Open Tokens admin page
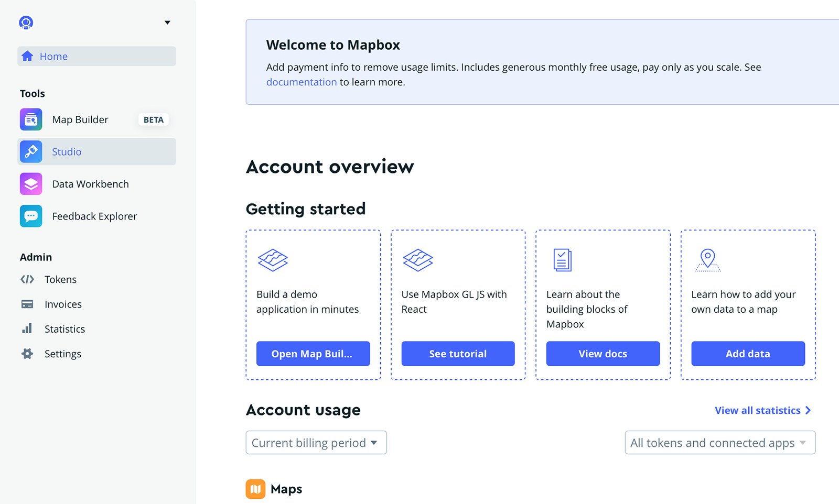Viewport: 839px width, 504px height. click(x=60, y=279)
